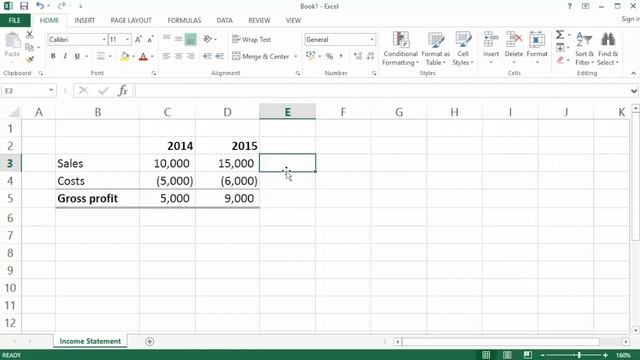
Task: Open Conditional Formatting menu
Action: 400,49
